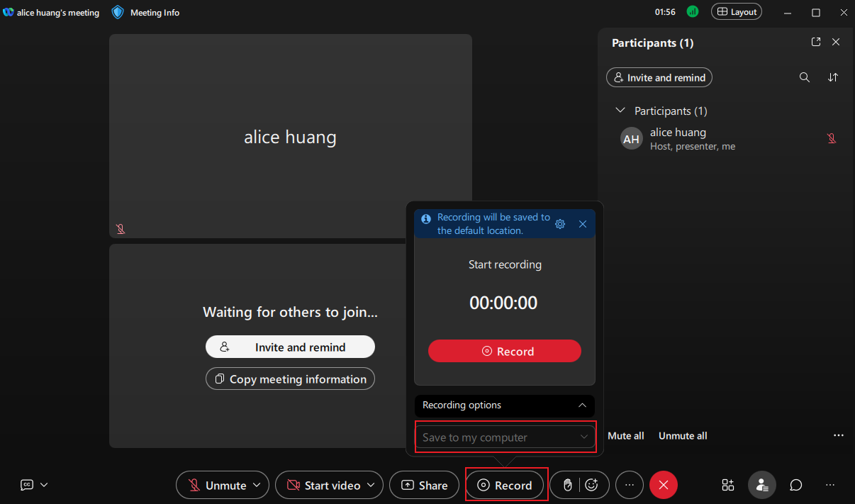
Task: Select the Raise hand icon
Action: pyautogui.click(x=566, y=485)
